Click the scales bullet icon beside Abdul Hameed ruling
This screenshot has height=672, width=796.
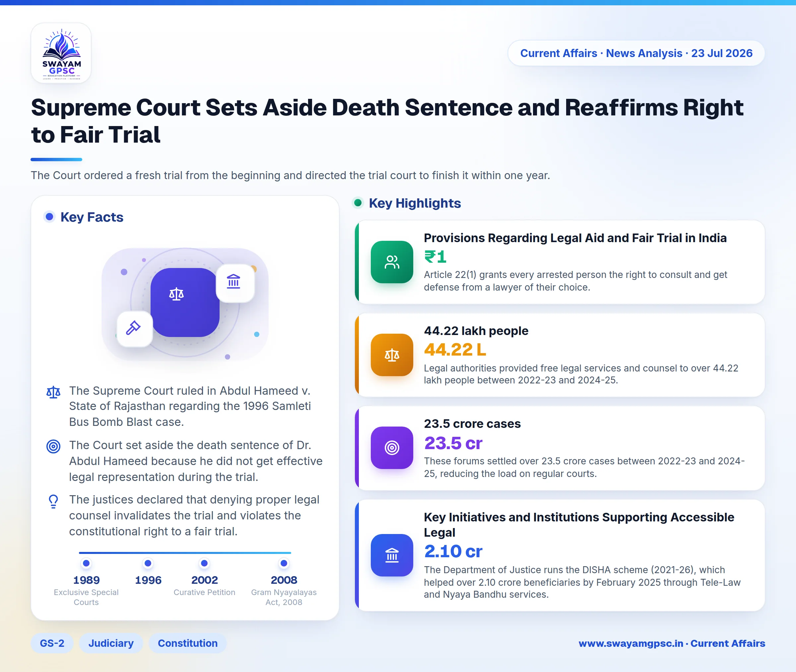(x=53, y=392)
